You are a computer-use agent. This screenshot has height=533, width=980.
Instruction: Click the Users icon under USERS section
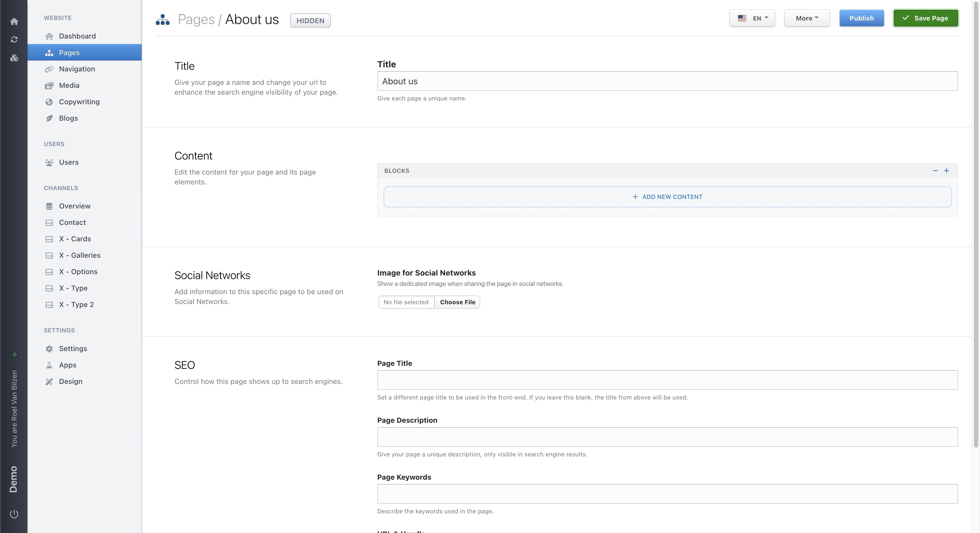(x=49, y=162)
